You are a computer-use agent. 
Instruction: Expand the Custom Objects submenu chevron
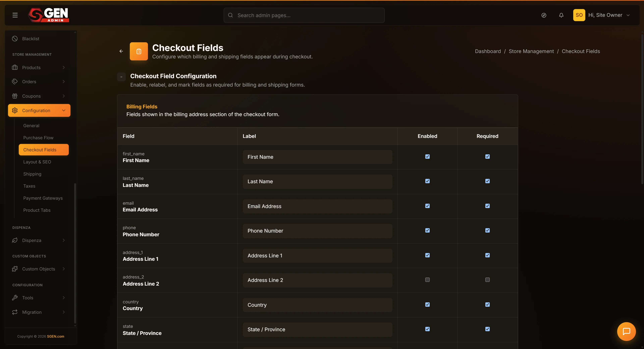point(64,269)
